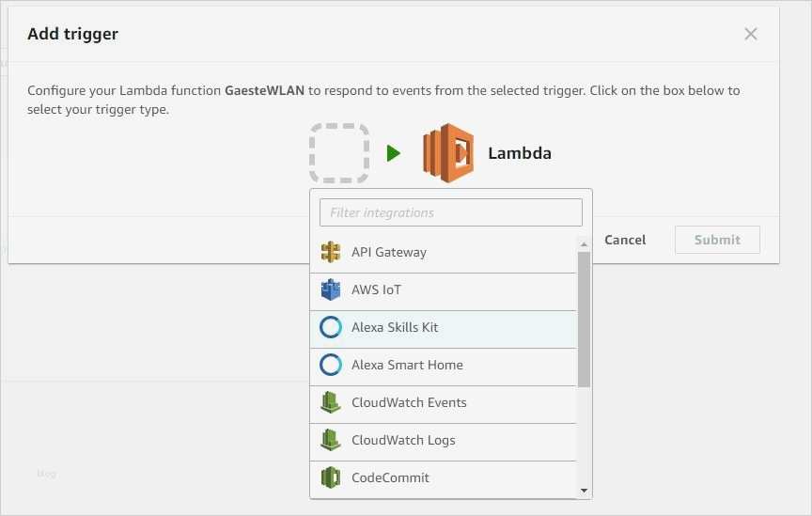Click the Alexa Smart Home ring icon
Viewport: 812px width, 516px height.
(x=330, y=365)
